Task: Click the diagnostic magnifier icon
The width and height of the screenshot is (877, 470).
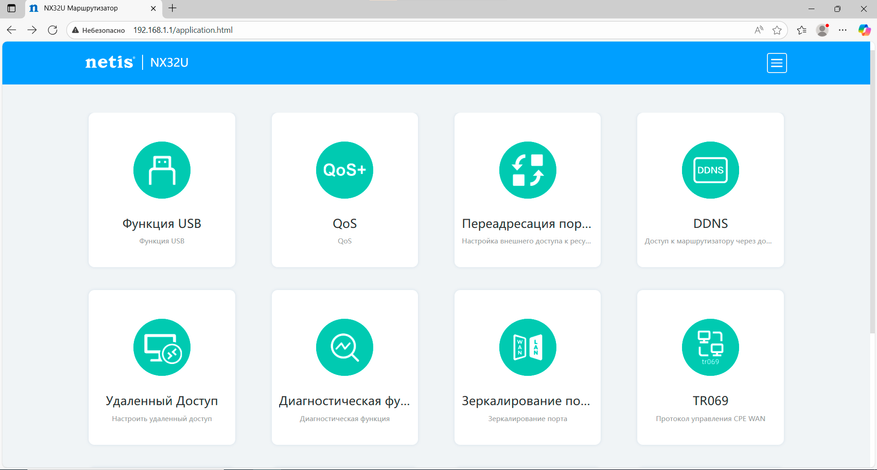Action: (345, 347)
